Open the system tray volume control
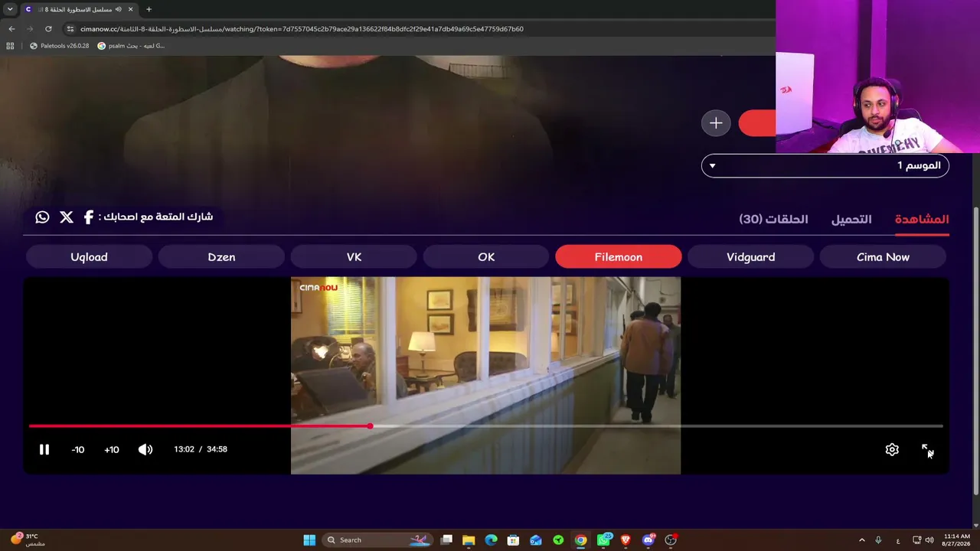980x551 pixels. (930, 540)
